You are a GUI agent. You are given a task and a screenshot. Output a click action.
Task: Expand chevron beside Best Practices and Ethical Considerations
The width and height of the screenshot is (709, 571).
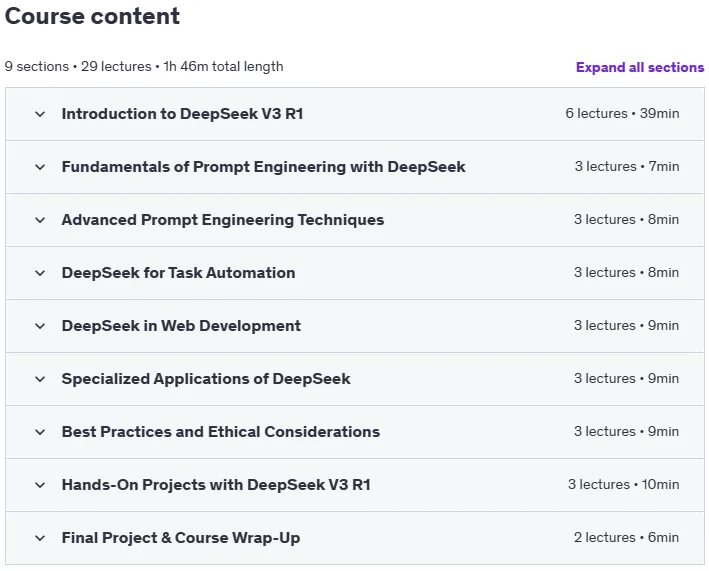(40, 432)
